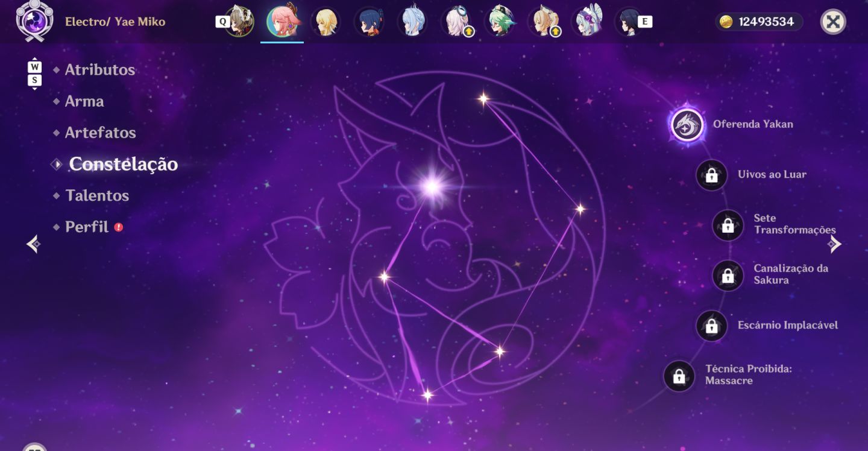The image size is (868, 451).
Task: Open the Talentos menu
Action: (97, 195)
